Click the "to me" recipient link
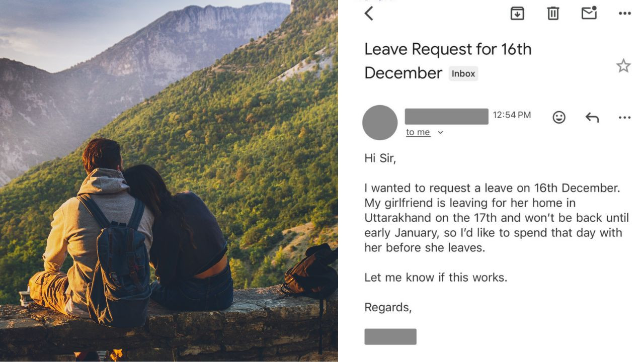The height and width of the screenshot is (362, 644). coord(418,132)
